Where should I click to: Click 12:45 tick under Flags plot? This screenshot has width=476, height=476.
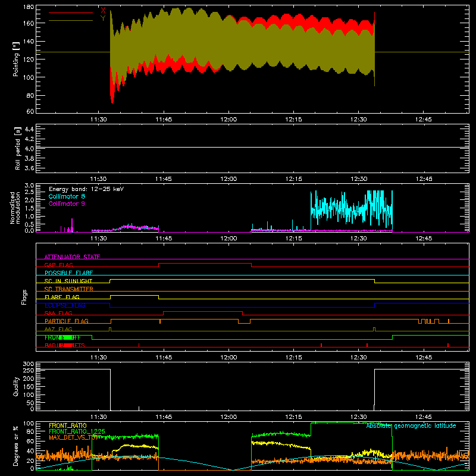point(424,358)
